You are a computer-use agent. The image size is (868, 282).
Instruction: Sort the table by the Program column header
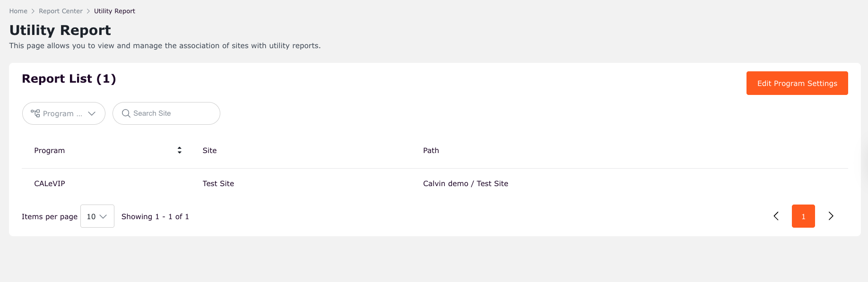click(x=49, y=150)
